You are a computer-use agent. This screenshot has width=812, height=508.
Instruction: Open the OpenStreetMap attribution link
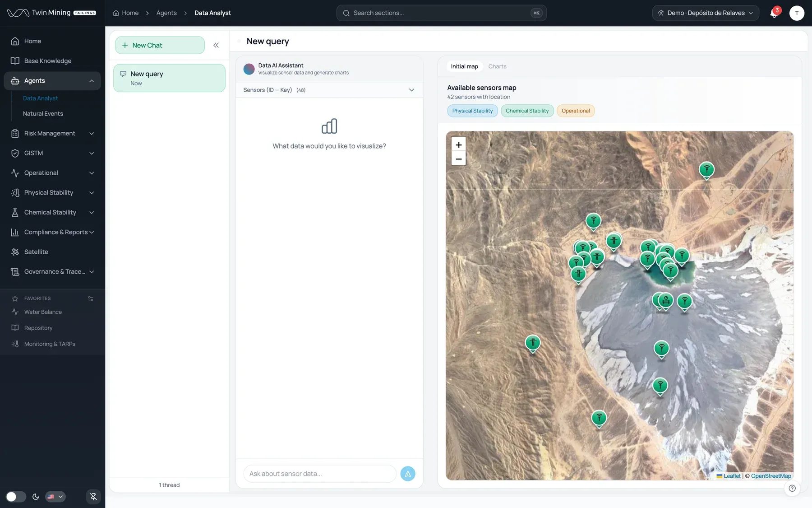(x=771, y=476)
